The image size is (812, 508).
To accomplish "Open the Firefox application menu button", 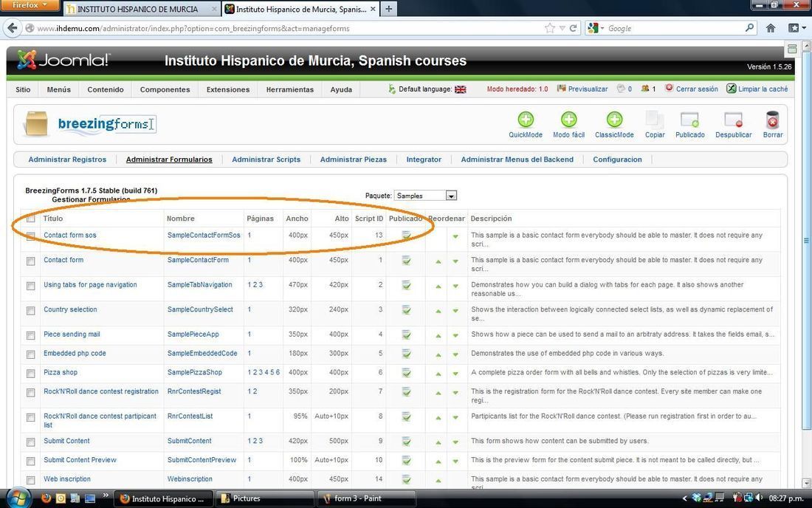I will point(30,5).
